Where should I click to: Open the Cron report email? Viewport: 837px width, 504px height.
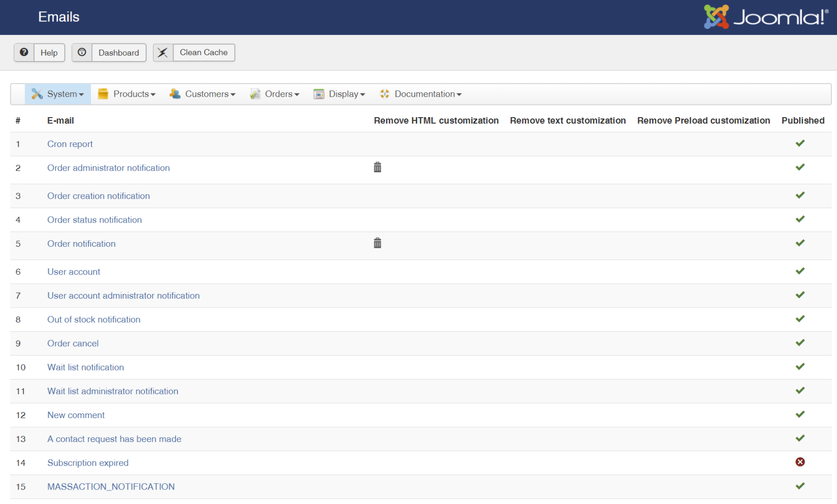point(70,144)
